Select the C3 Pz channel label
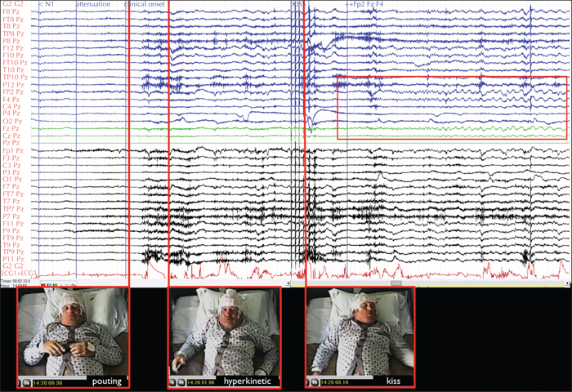The image size is (572, 392). click(x=11, y=166)
